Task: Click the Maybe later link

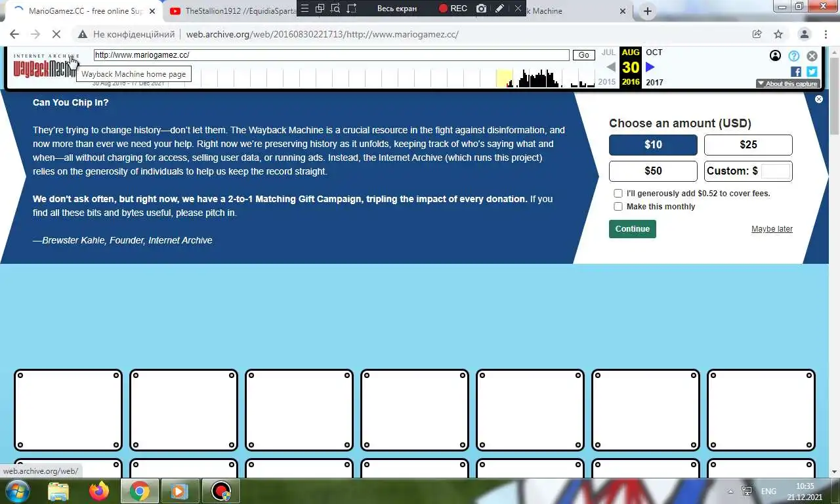Action: [772, 229]
